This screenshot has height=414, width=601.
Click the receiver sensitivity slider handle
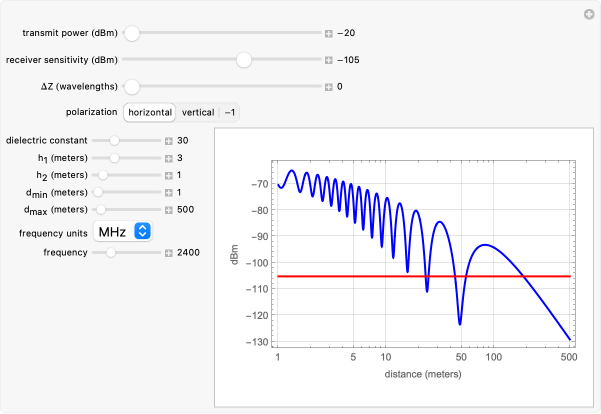[243, 60]
